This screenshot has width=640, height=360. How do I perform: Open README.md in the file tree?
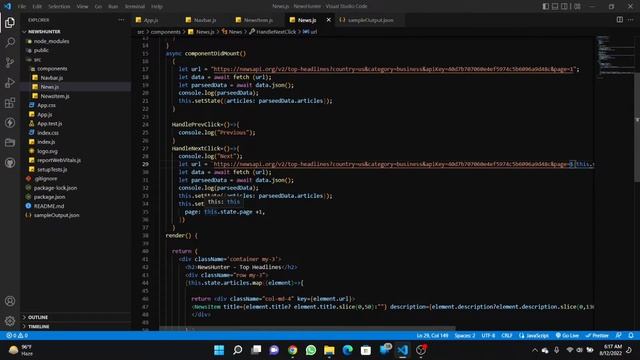[49, 206]
